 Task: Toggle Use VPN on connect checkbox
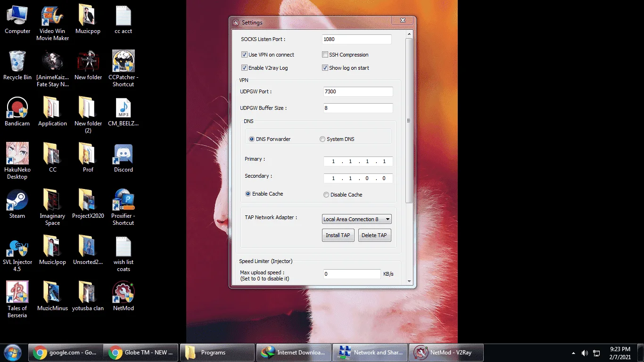point(244,55)
